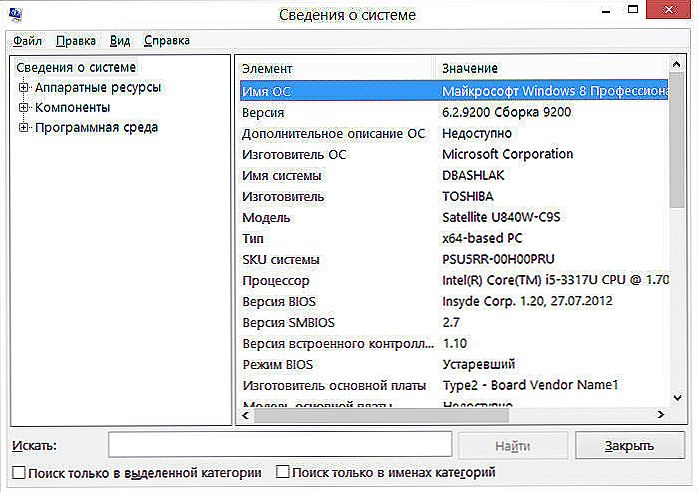
Task: Select the Аппаратные ресурсы tree label
Action: [98, 88]
